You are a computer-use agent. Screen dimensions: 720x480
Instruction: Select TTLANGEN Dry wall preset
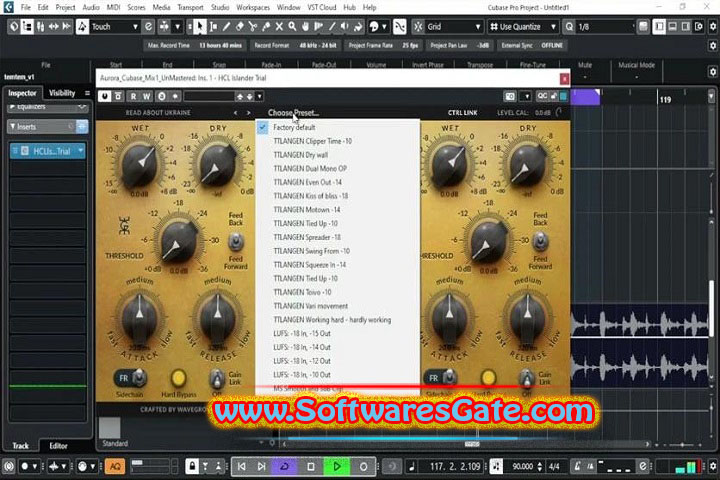[x=338, y=155]
